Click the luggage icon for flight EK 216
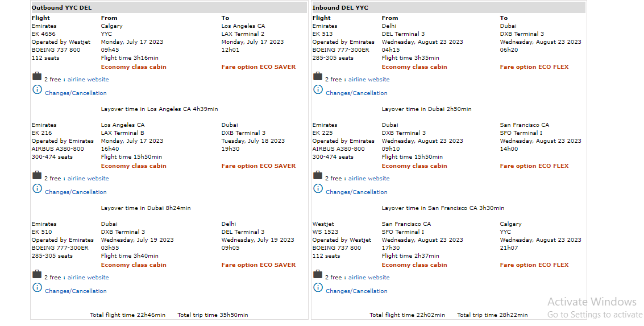This screenshot has width=644, height=326. [x=37, y=176]
